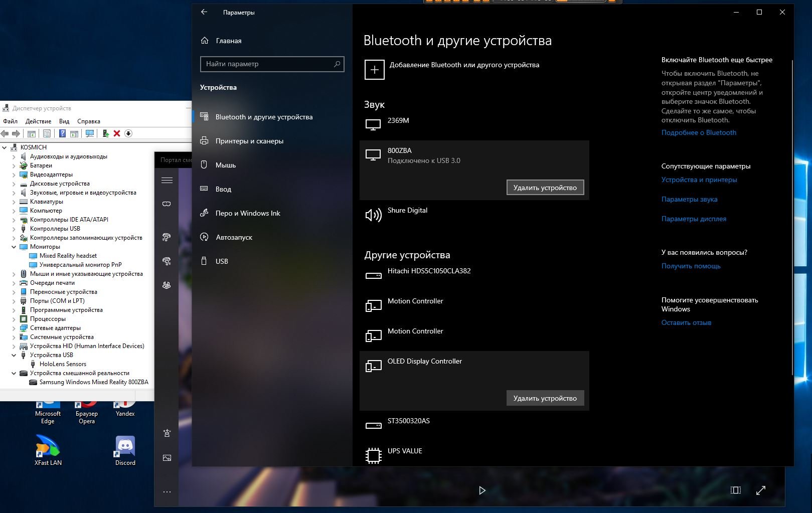Click the scan for hardware changes monitor icon

point(90,133)
